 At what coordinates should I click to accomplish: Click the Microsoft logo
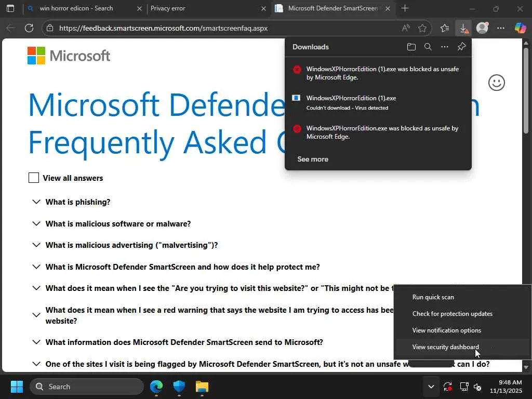pos(69,56)
